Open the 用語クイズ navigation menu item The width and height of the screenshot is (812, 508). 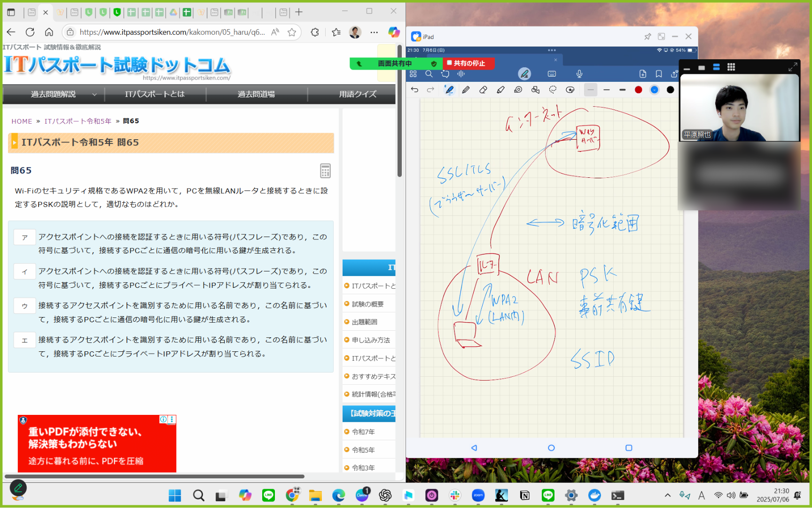click(x=357, y=94)
